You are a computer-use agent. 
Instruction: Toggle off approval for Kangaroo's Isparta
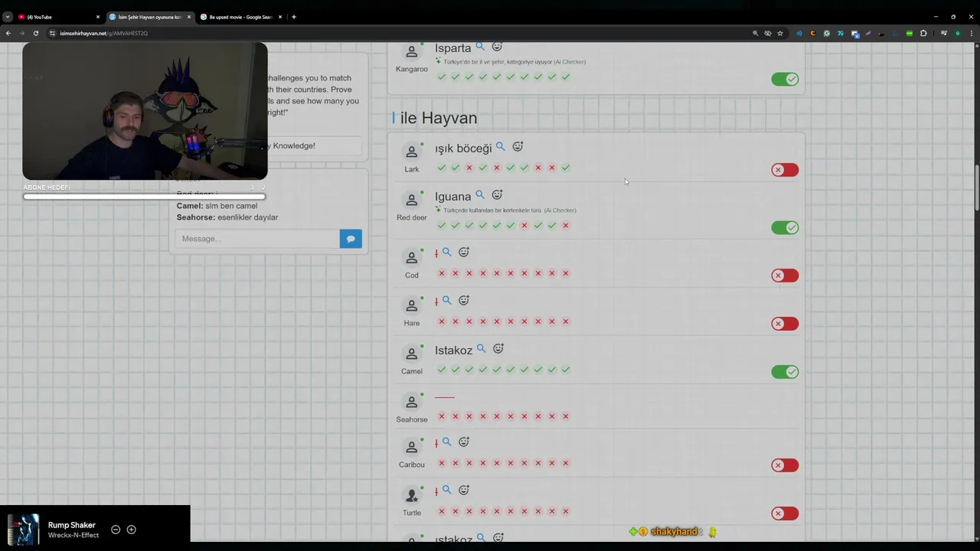pyautogui.click(x=785, y=79)
